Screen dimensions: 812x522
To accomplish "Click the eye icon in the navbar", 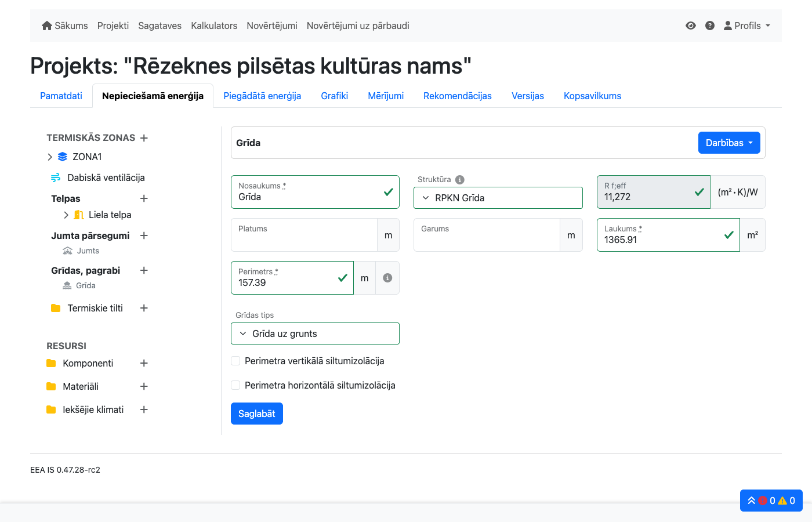I will (x=690, y=26).
